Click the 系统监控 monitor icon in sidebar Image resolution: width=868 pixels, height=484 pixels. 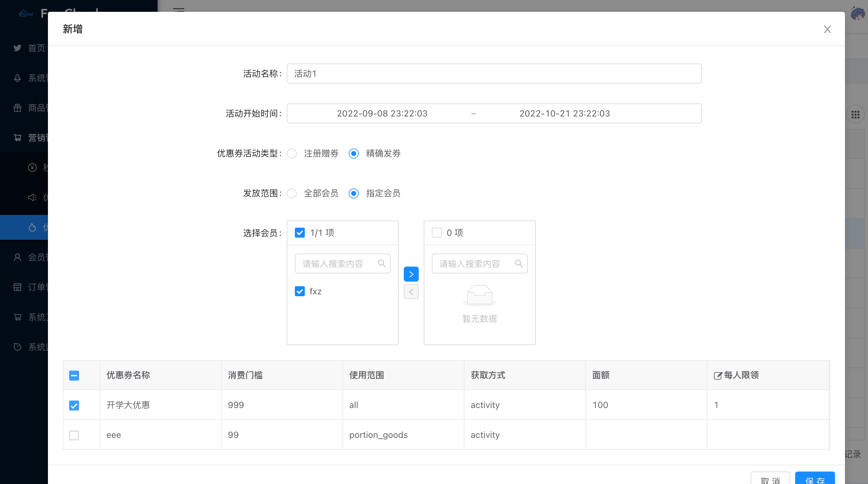(17, 347)
